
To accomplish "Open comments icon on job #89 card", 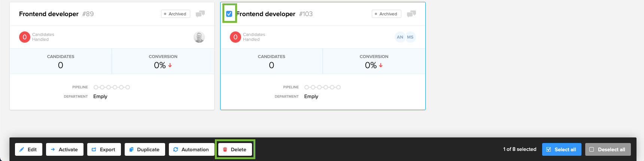I will (200, 14).
